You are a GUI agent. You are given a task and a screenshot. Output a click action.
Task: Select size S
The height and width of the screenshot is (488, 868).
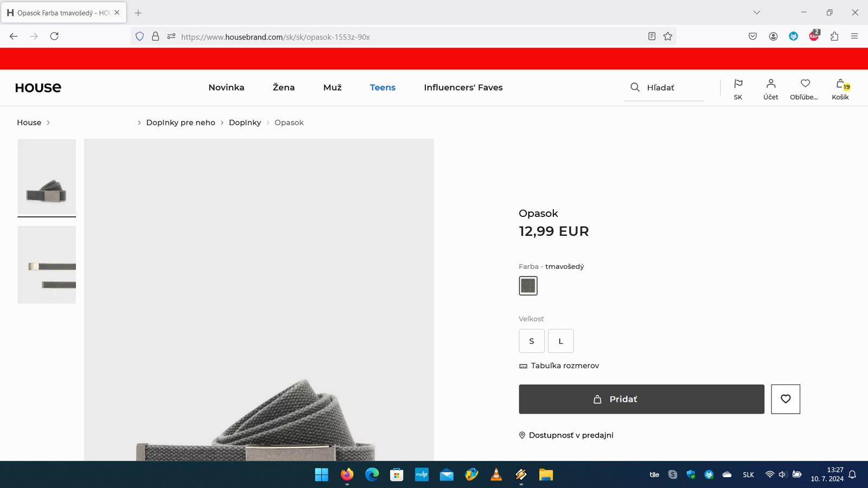pos(532,341)
